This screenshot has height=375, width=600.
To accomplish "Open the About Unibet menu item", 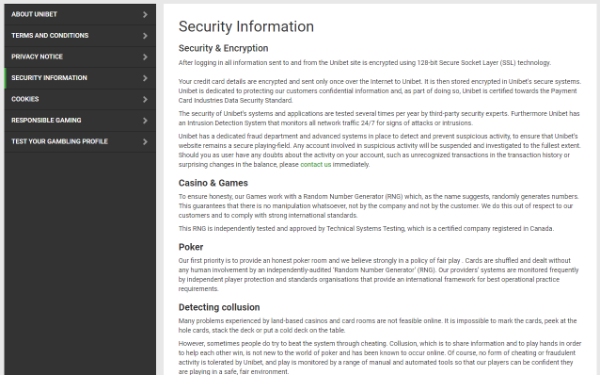I will coord(80,15).
